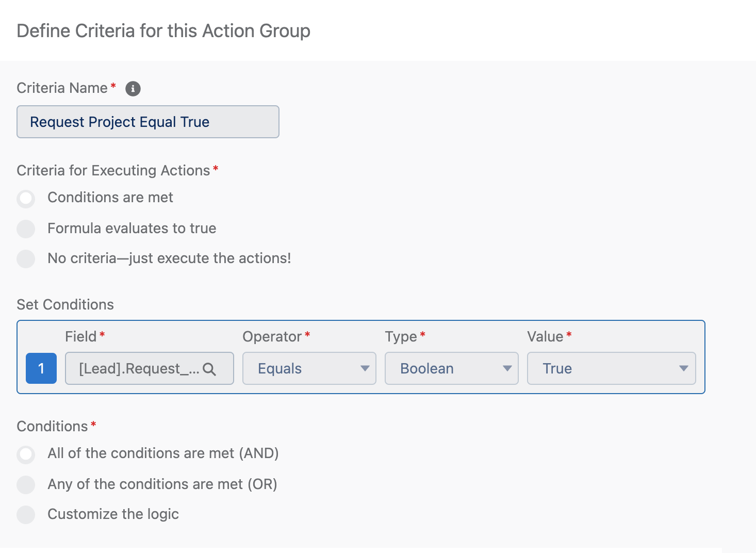Screen dimensions: 756x553
Task: Expand the Value dropdown chevron
Action: [x=684, y=368]
